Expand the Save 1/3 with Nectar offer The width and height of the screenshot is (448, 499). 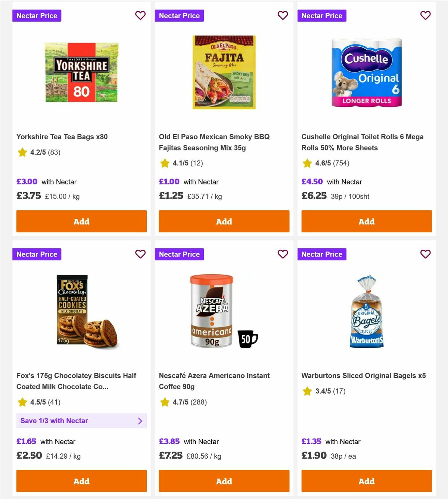point(81,421)
